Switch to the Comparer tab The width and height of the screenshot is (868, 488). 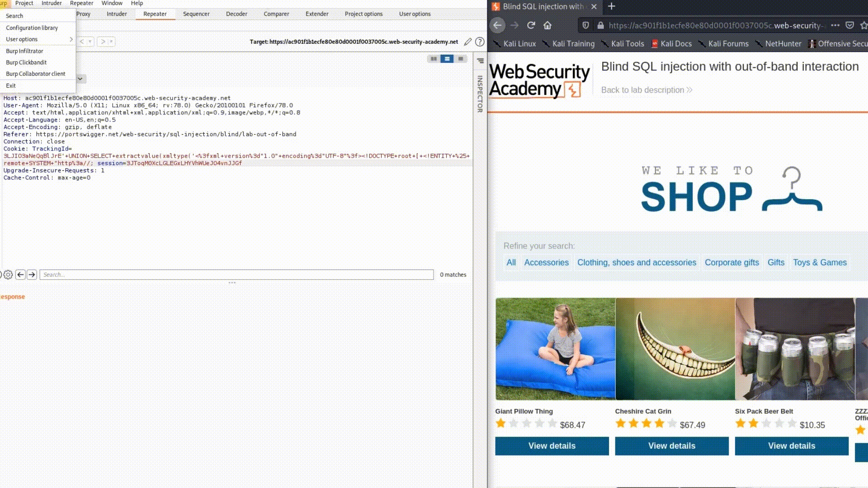276,14
